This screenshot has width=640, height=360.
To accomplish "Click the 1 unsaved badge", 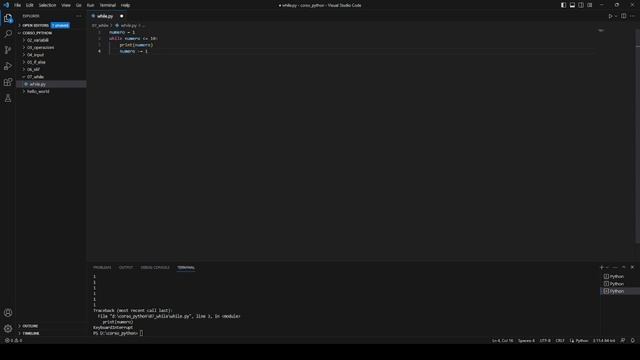I will [60, 25].
